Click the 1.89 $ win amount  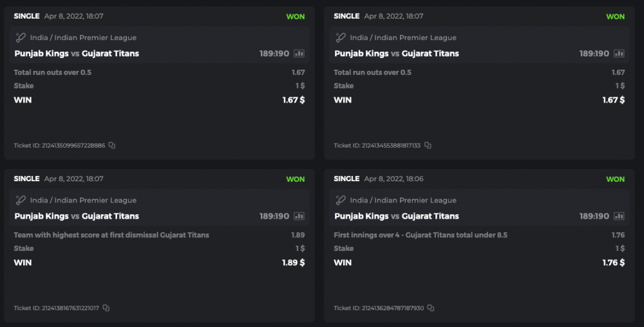(293, 263)
